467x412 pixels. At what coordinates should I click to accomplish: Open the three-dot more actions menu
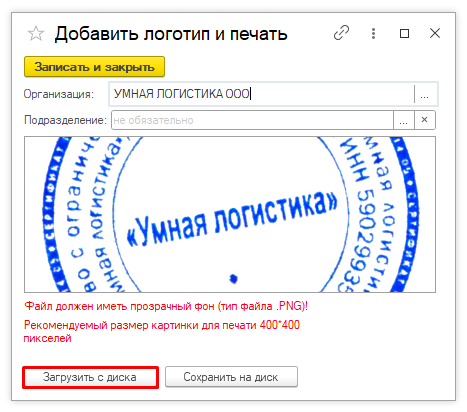(373, 33)
